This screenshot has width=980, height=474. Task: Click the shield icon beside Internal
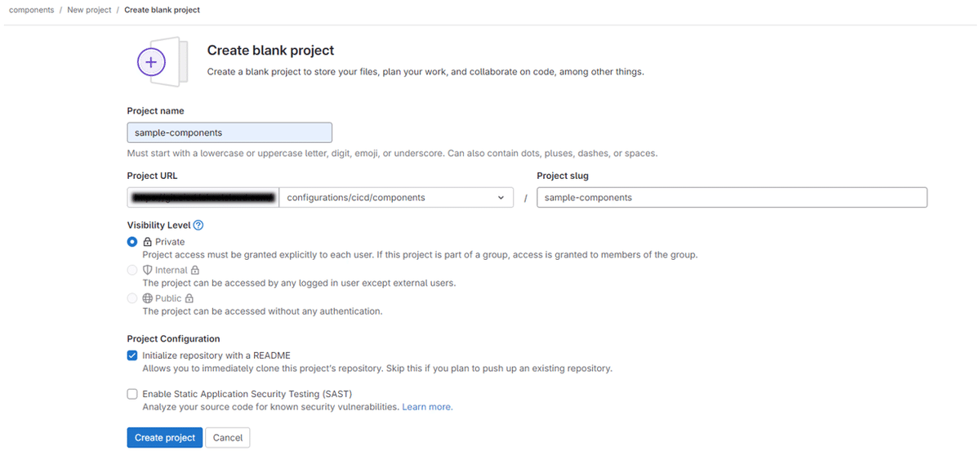click(148, 271)
